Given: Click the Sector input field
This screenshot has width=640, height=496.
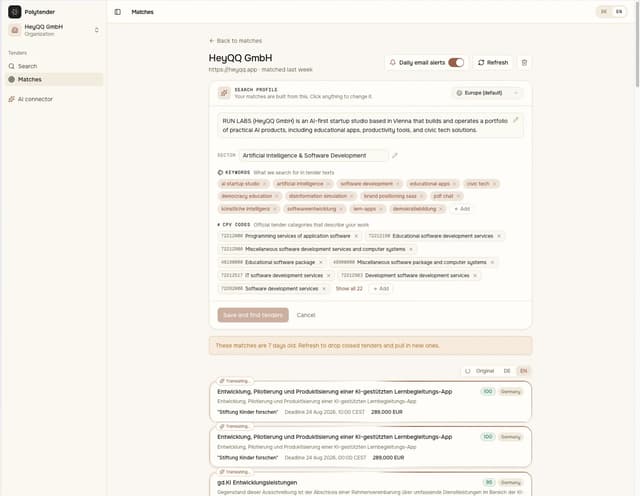Looking at the screenshot, I should pos(313,156).
